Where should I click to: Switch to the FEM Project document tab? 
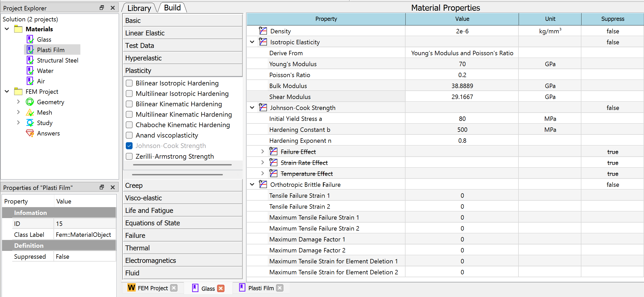pyautogui.click(x=153, y=288)
